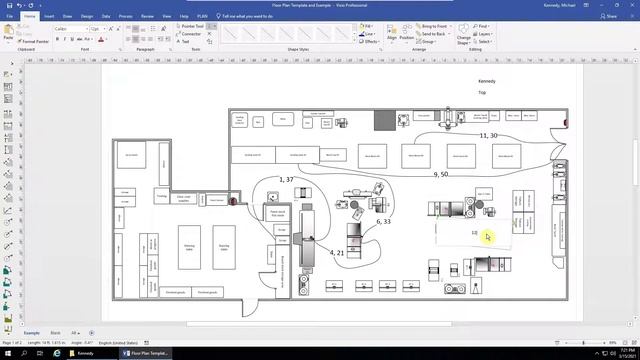Open the Line color dropdown
640x360 pixels.
[x=367, y=34]
